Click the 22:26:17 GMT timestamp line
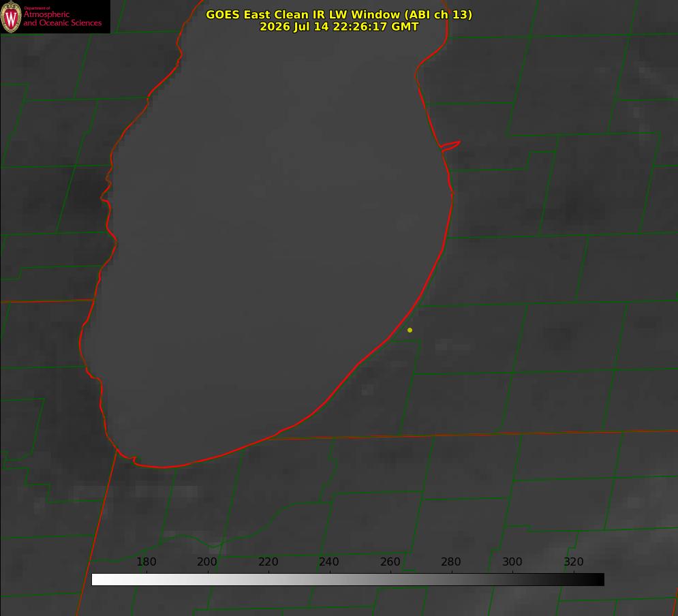The height and width of the screenshot is (616, 678). [x=339, y=27]
